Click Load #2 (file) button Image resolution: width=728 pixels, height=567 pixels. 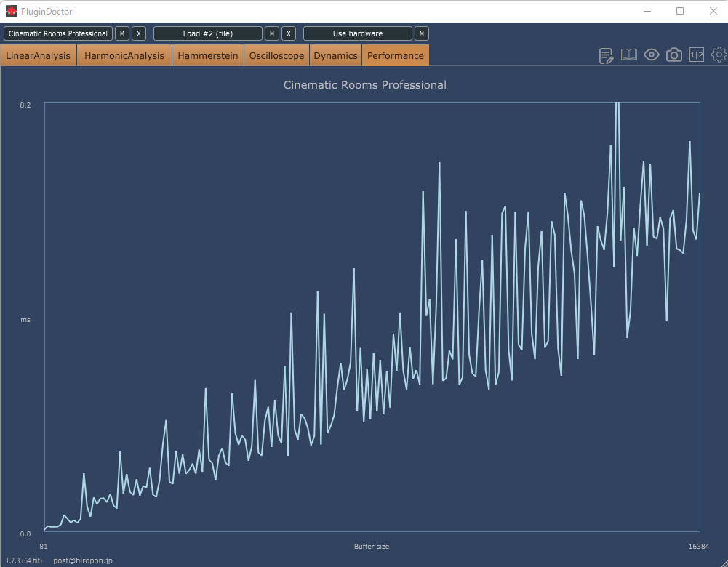click(x=207, y=33)
